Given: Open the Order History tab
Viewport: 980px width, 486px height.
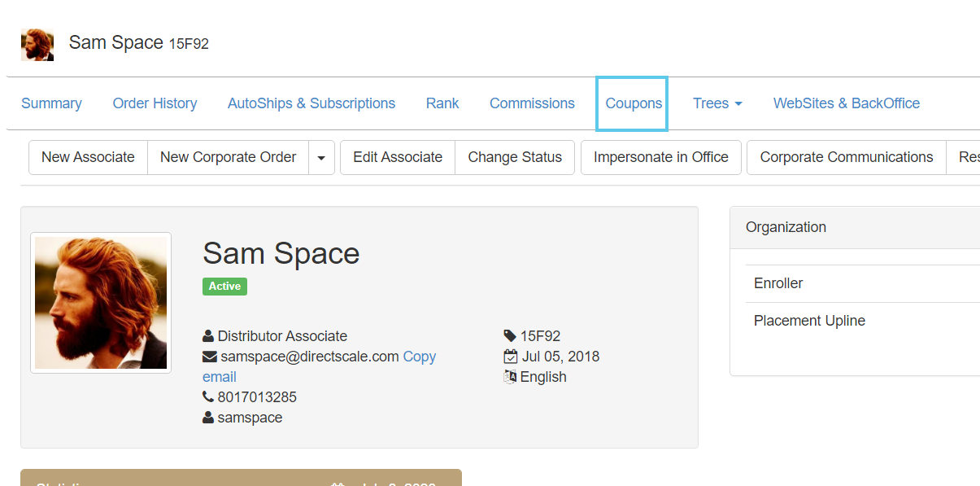Looking at the screenshot, I should [155, 103].
